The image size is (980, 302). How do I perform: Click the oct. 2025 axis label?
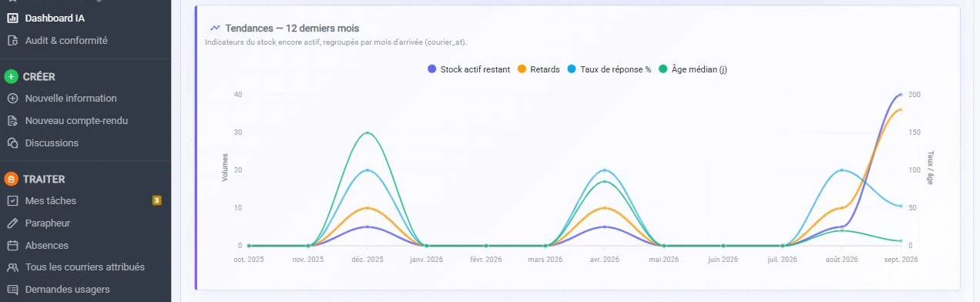click(x=249, y=260)
